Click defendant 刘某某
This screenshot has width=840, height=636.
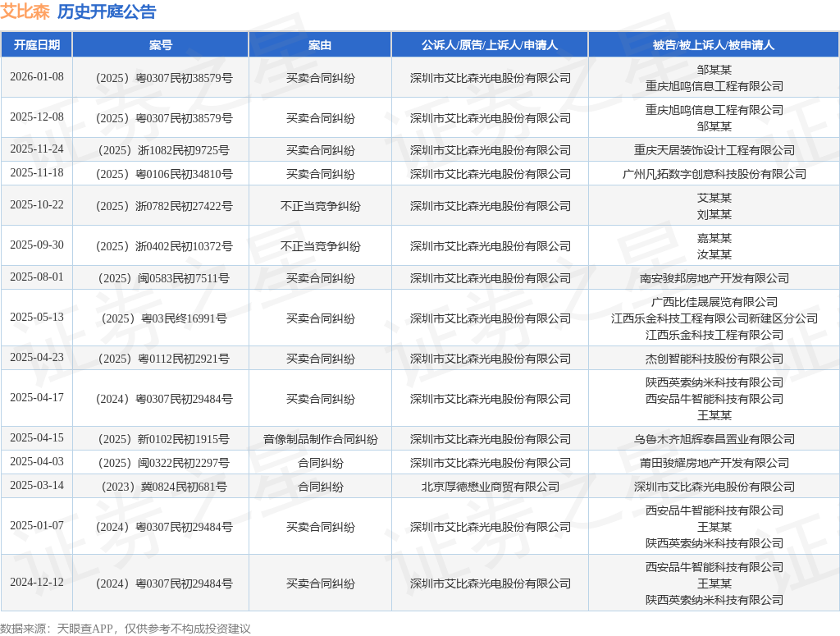714,215
